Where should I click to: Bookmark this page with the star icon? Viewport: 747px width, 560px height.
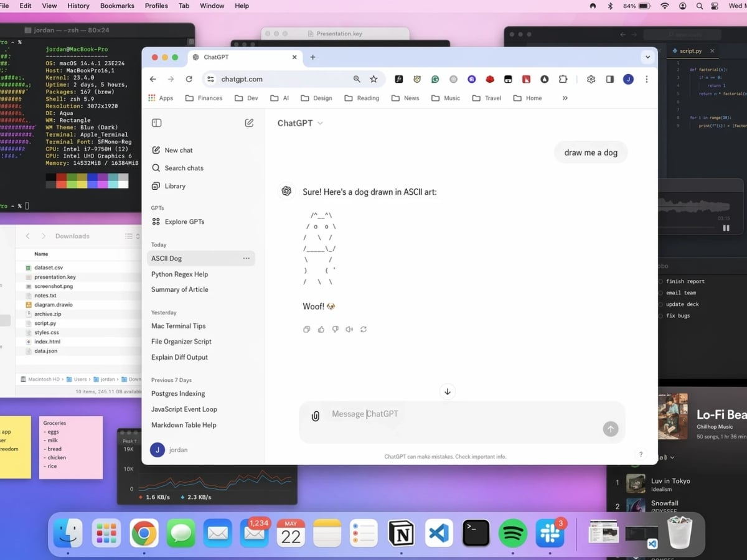pos(374,79)
